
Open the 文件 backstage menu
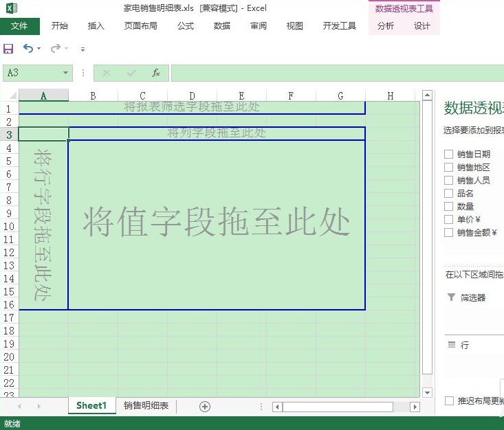tap(19, 26)
